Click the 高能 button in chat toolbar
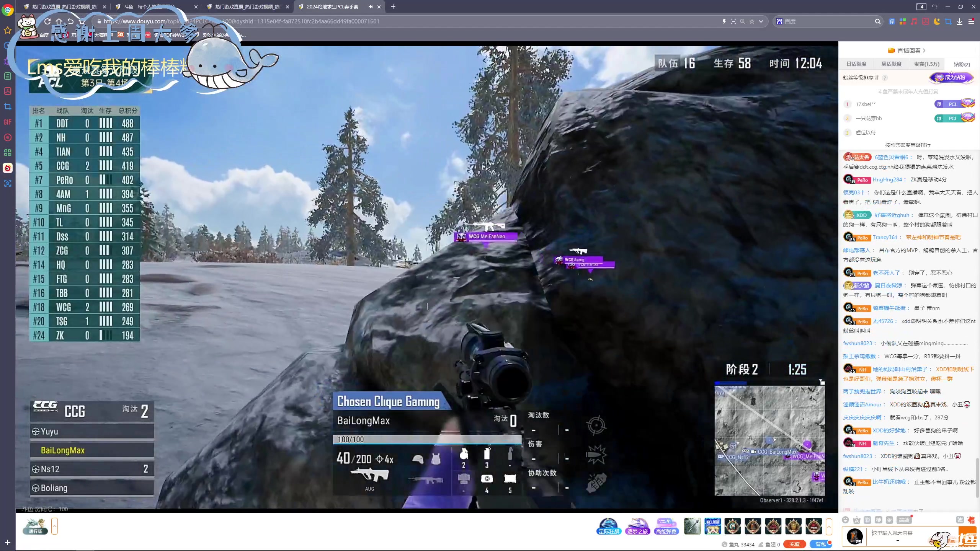The image size is (980, 551). tap(904, 520)
